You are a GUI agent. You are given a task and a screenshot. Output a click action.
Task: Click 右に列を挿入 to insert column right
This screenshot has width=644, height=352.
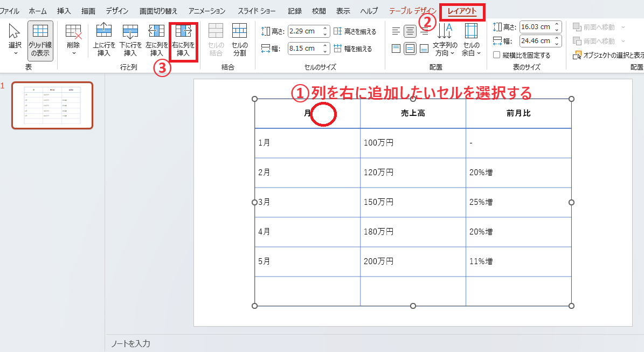point(183,40)
